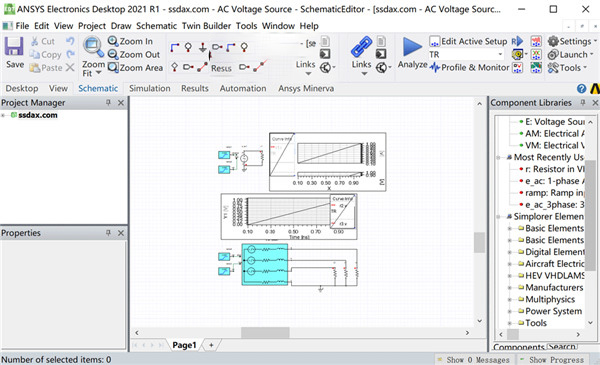Click the Undo arrow icon
This screenshot has width=600, height=365.
(x=70, y=41)
